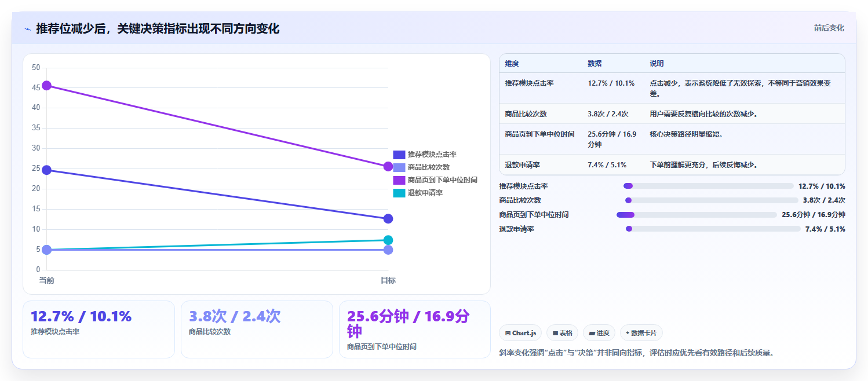Click the 前后变化 badge in header
The width and height of the screenshot is (868, 381).
coord(829,28)
